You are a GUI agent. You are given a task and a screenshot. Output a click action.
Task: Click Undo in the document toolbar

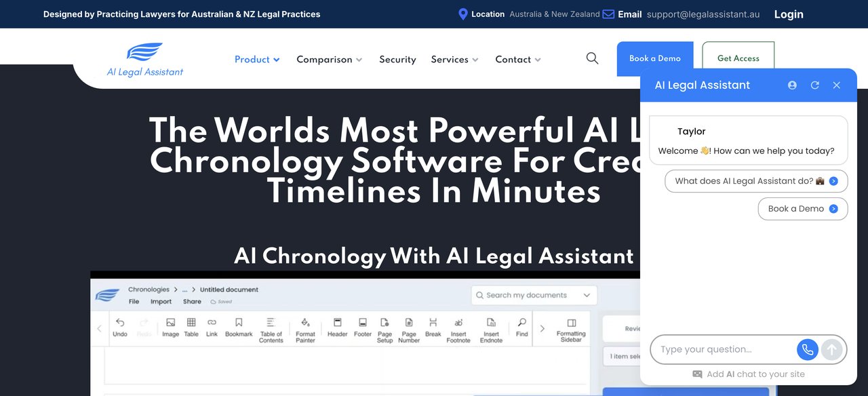point(120,328)
